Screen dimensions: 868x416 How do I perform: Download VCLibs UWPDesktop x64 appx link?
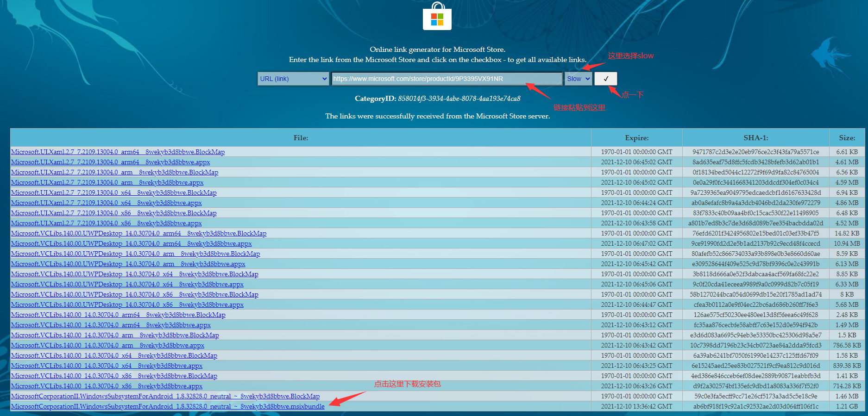(127, 284)
